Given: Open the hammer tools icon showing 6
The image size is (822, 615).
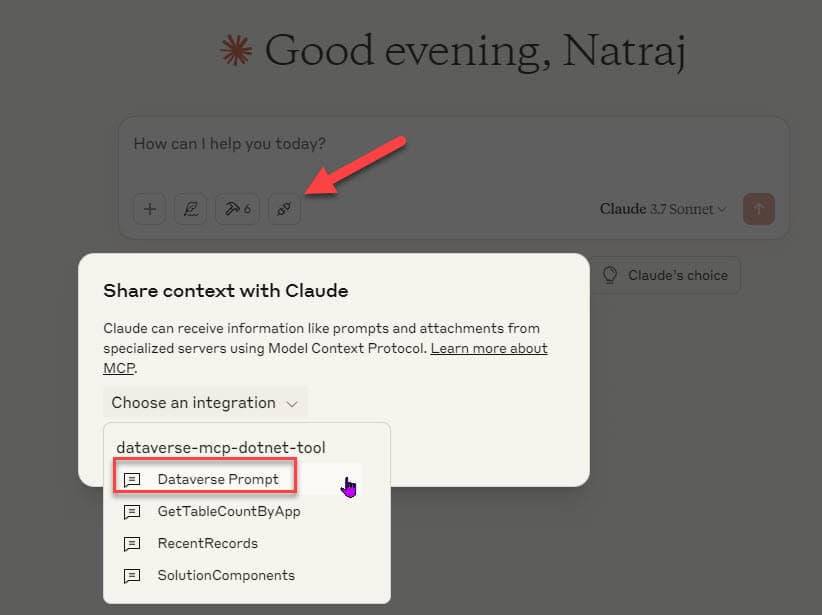Looking at the screenshot, I should tap(237, 209).
